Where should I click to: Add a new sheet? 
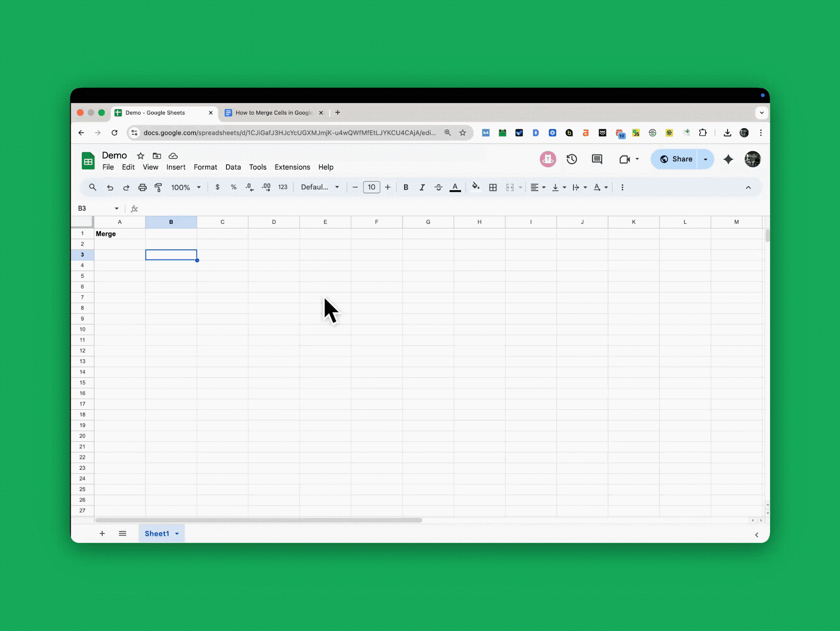coord(102,533)
